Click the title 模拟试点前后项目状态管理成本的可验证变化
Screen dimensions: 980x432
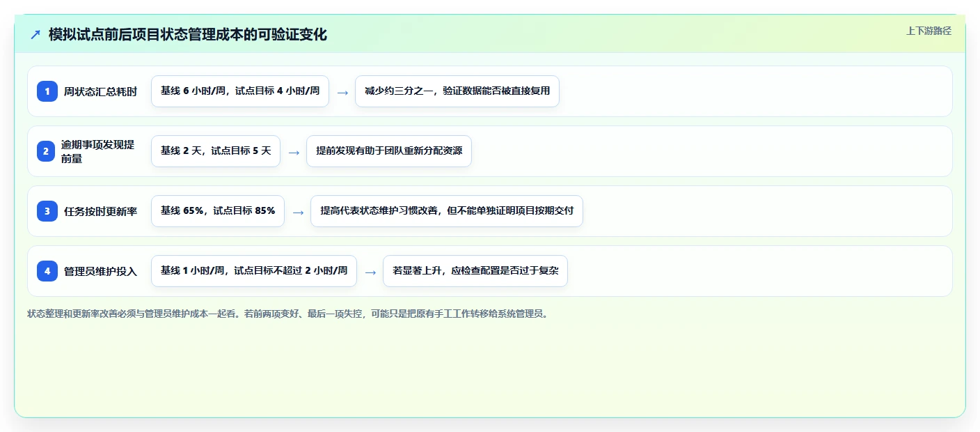point(187,34)
